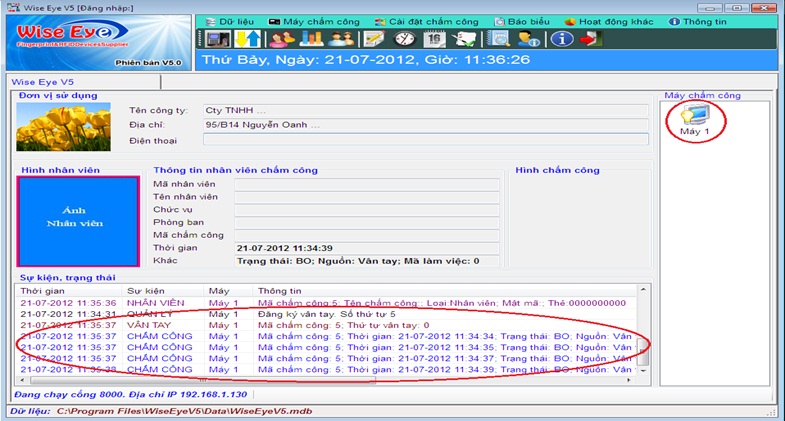Click the calendar icon showing 16
785x421 pixels.
click(x=435, y=39)
